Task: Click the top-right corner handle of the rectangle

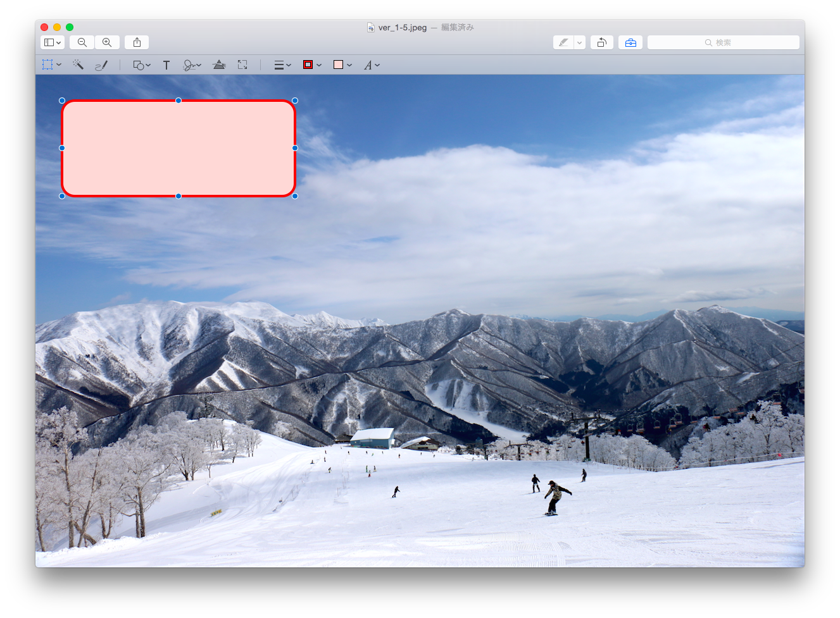Action: pyautogui.click(x=295, y=101)
